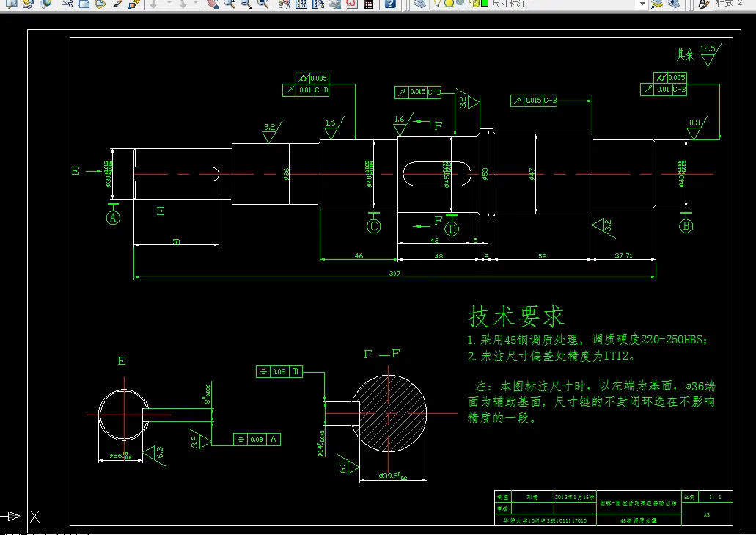Click Zoom Previous icon

(x=263, y=4)
